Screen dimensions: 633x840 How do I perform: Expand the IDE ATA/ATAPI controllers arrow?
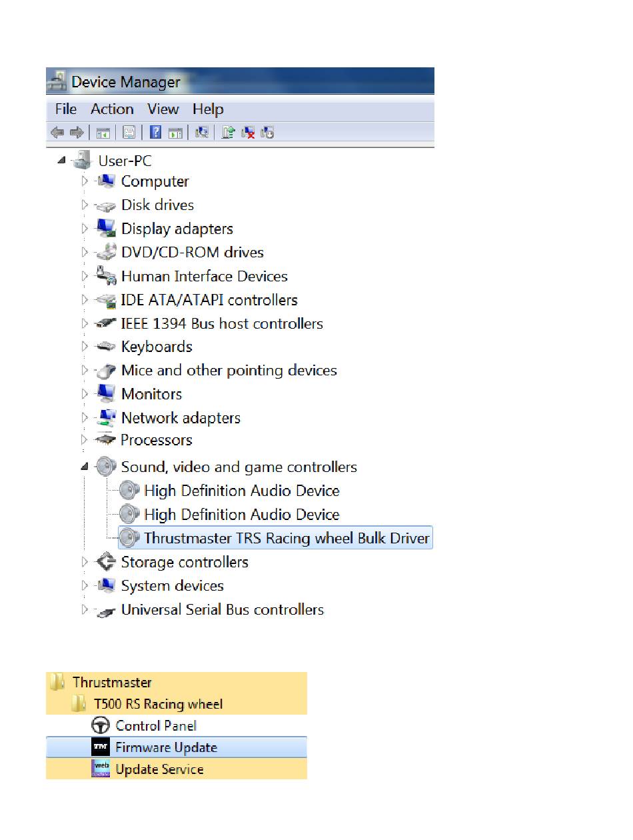point(85,299)
